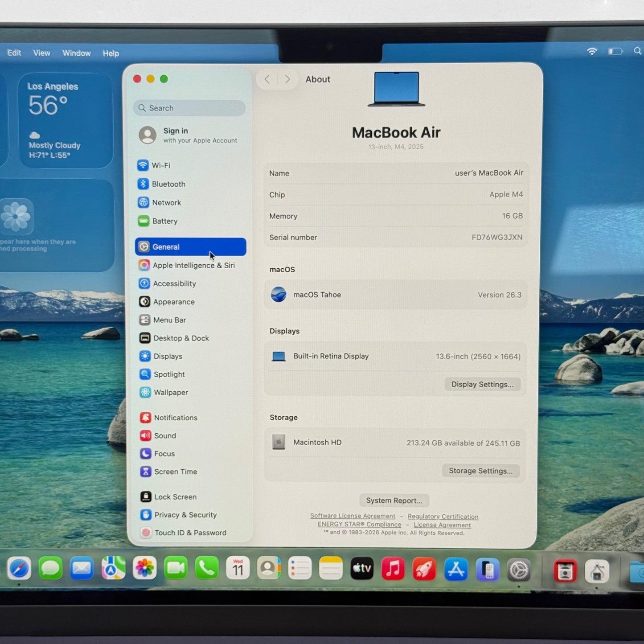The image size is (644, 644).
Task: Open the Window menu
Action: pos(76,53)
